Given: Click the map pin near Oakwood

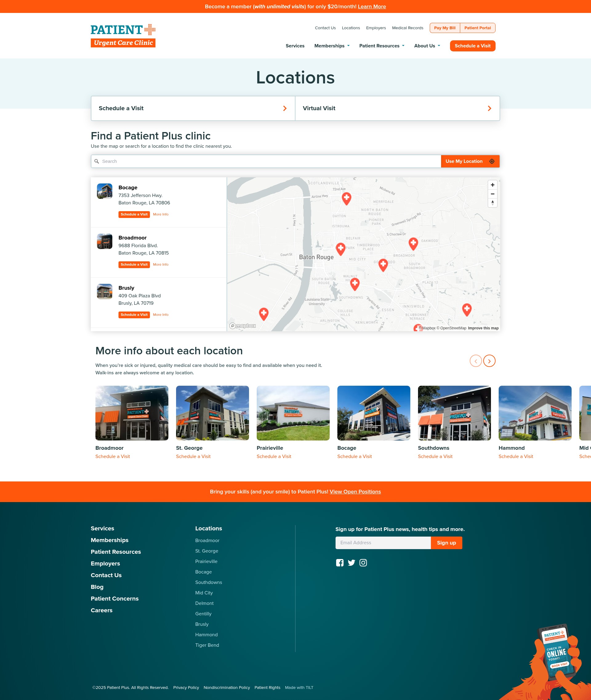Looking at the screenshot, I should 413,243.
